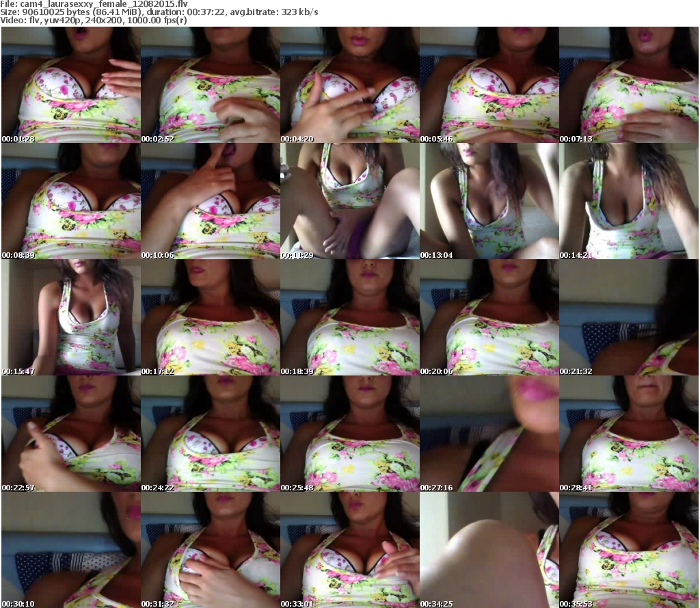
Task: Open the frame marked 00:24:22
Action: point(211,434)
